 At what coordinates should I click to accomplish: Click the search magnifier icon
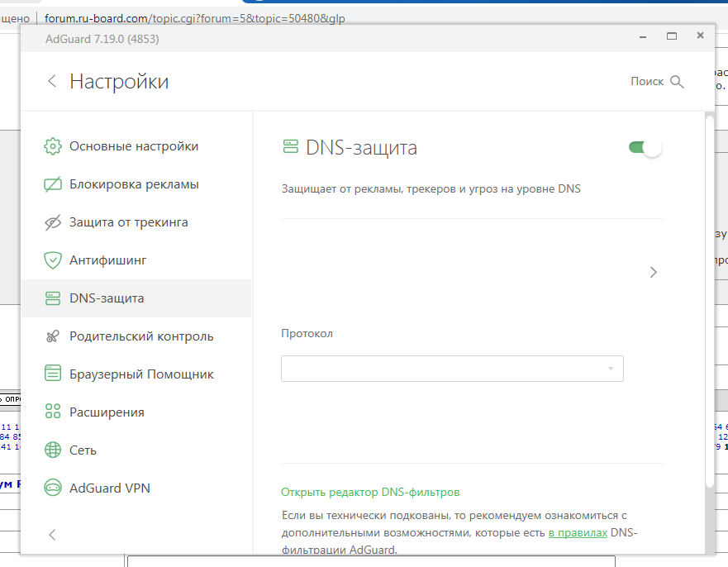[x=677, y=82]
